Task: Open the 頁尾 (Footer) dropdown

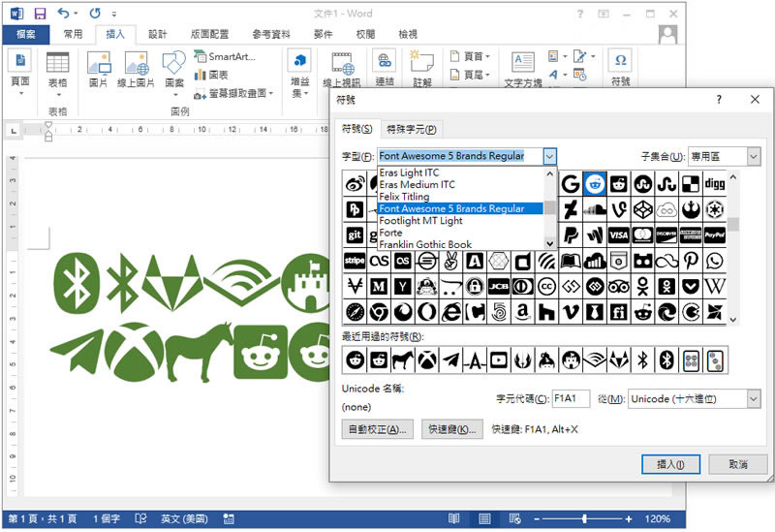Action: click(x=470, y=75)
